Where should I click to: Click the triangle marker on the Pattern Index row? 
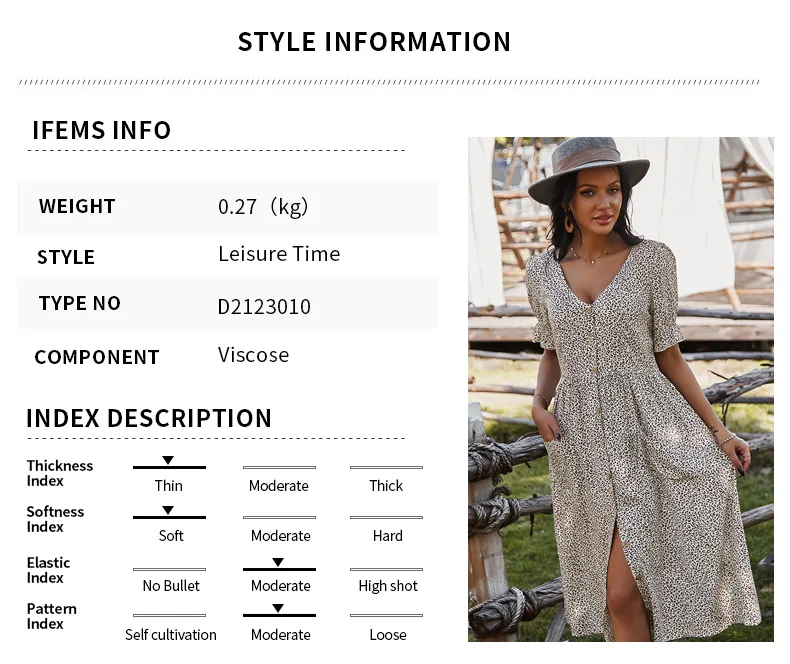point(278,609)
